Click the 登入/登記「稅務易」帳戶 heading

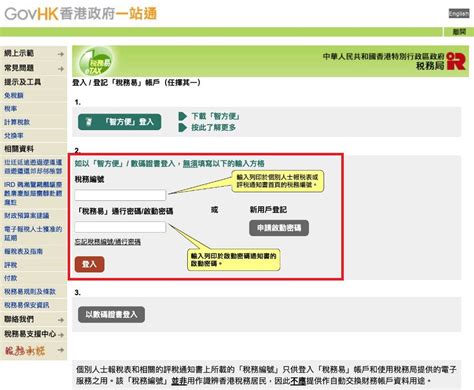click(137, 83)
